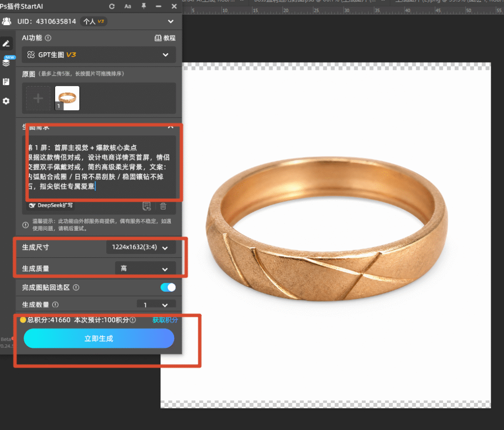504x430 pixels.
Task: Expand the UID account chevron
Action: [x=171, y=22]
